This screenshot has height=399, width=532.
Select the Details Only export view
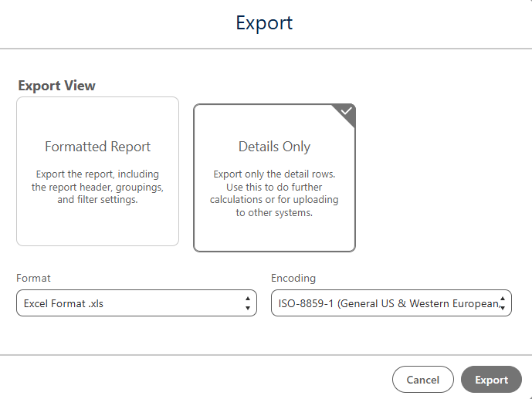click(274, 178)
